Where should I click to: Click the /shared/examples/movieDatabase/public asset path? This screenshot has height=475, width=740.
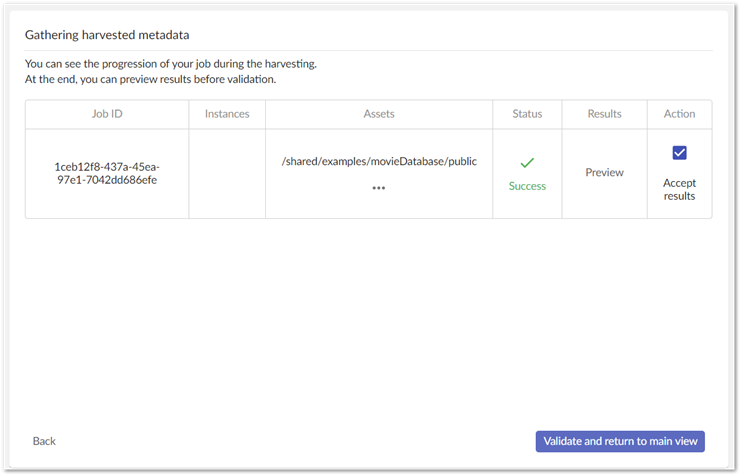(379, 161)
